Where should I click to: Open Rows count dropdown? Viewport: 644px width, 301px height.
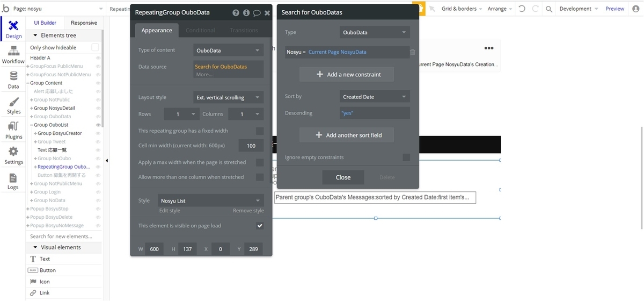click(x=180, y=114)
